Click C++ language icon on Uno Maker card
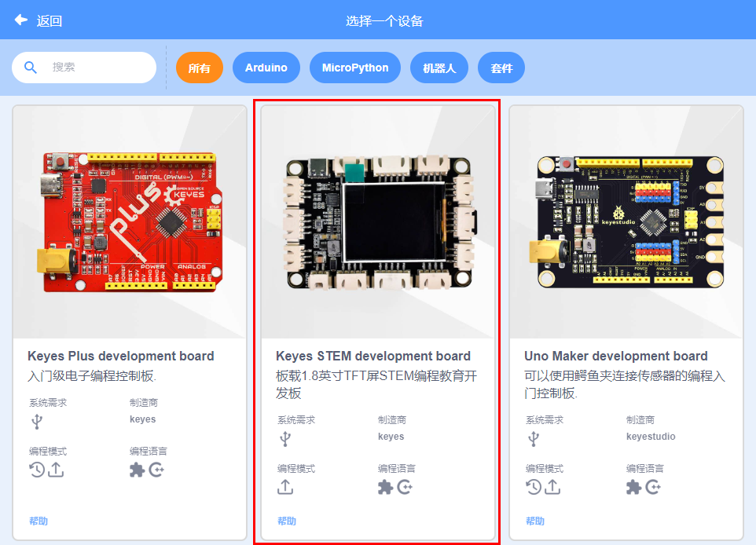756x545 pixels. pos(653,487)
